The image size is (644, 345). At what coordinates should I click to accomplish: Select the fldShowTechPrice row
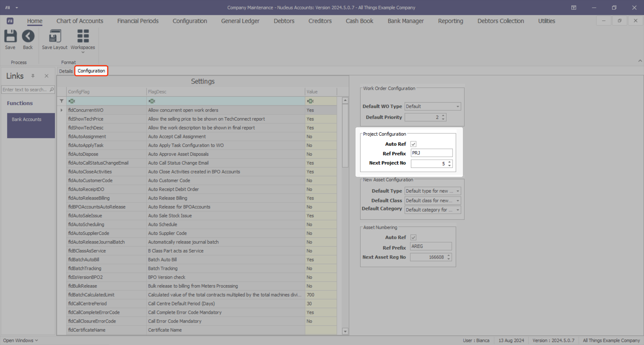(202, 119)
